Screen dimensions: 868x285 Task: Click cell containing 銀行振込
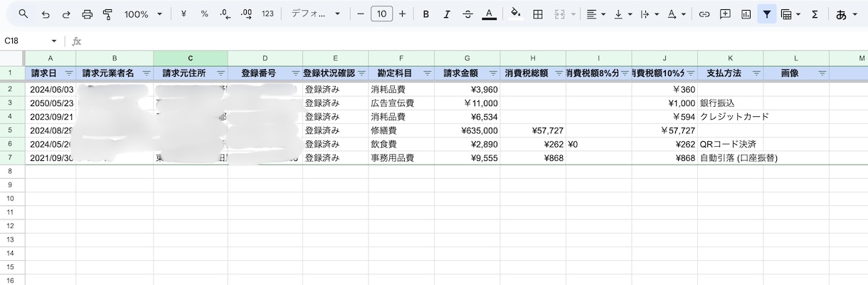731,103
